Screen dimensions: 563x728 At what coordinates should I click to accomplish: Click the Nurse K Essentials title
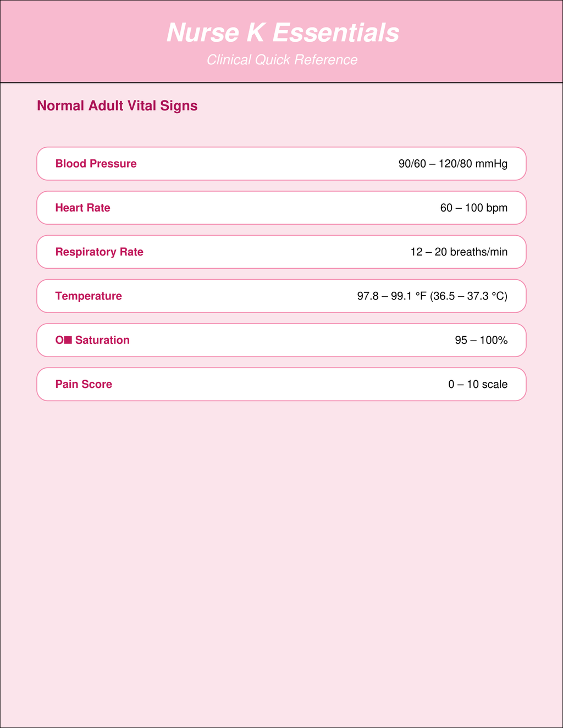[283, 33]
